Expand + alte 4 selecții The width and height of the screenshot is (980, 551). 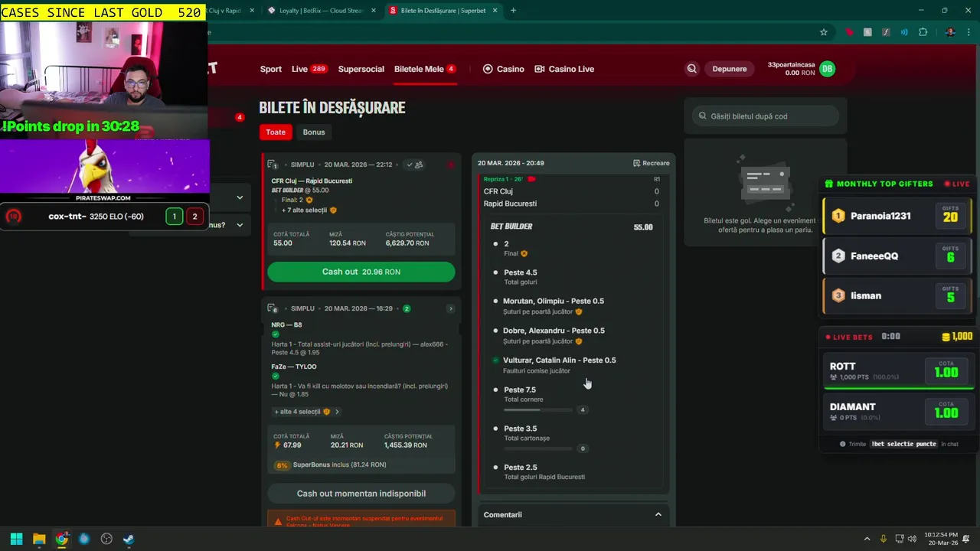[x=307, y=412]
